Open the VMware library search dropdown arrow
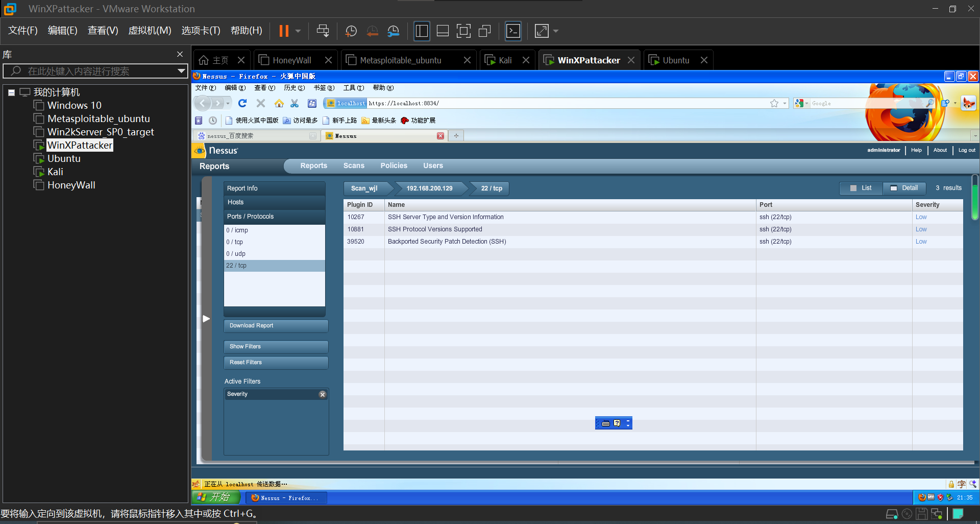Screen dimensions: 980x524 pos(181,71)
